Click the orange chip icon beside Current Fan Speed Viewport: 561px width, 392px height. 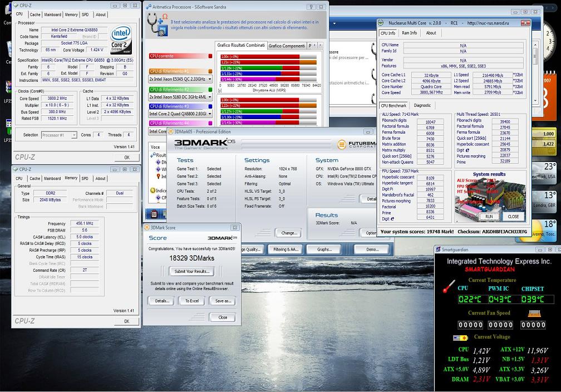click(x=534, y=313)
